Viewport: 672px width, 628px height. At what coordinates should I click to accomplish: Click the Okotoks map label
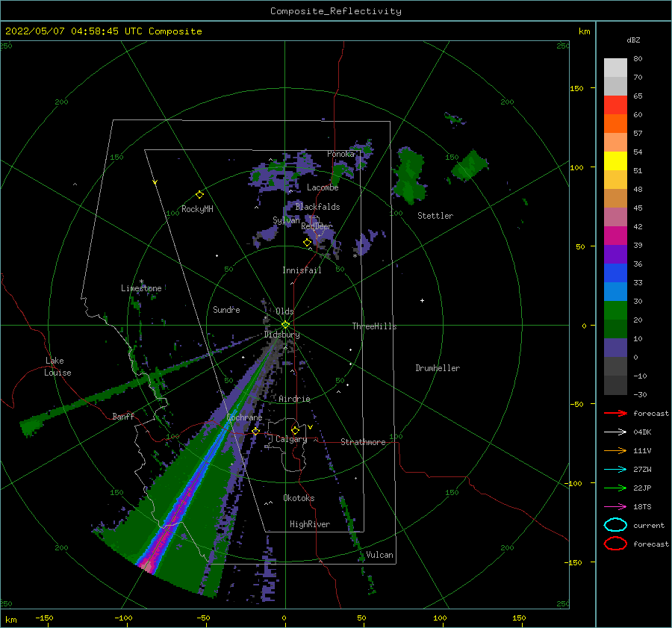click(299, 498)
